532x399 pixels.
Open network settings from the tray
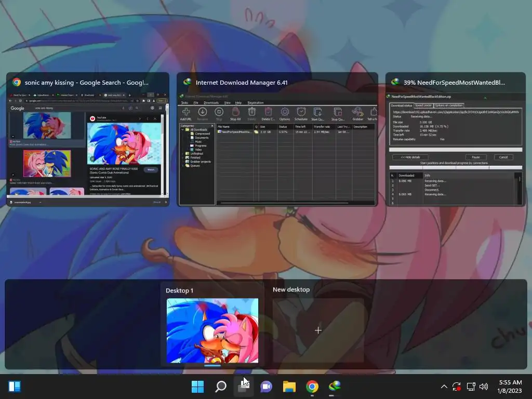tap(471, 387)
